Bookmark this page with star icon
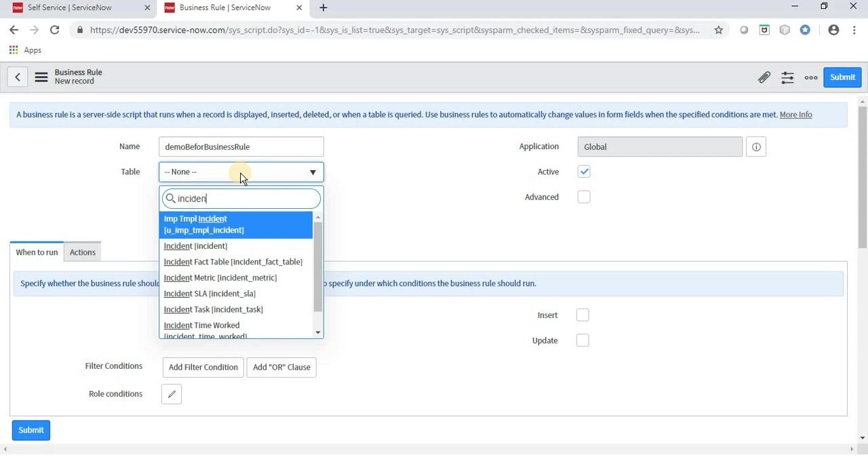This screenshot has height=457, width=868. click(x=718, y=30)
